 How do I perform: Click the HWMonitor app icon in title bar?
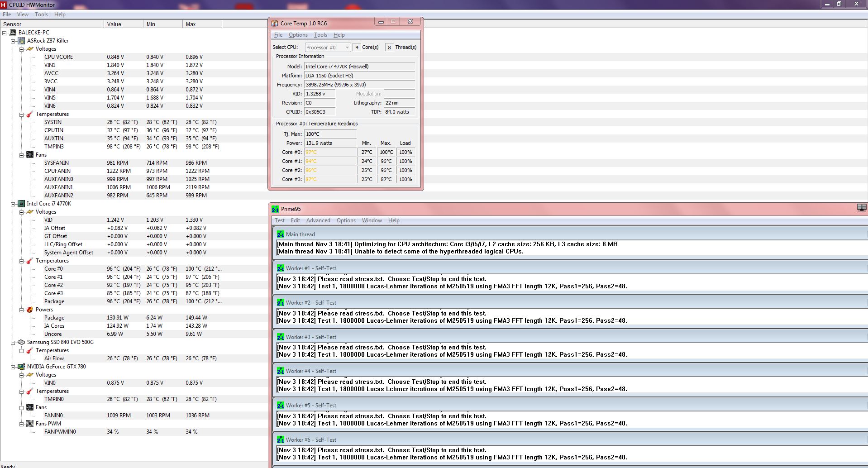pyautogui.click(x=4, y=5)
